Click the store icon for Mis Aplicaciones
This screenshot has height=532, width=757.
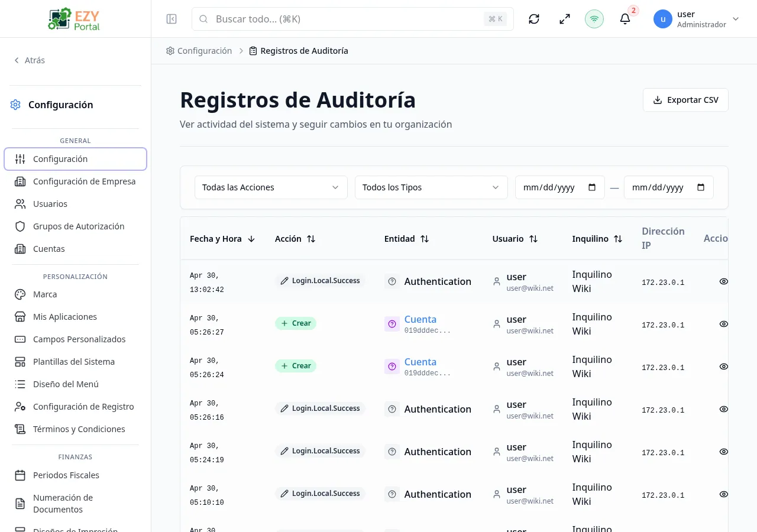pyautogui.click(x=20, y=317)
